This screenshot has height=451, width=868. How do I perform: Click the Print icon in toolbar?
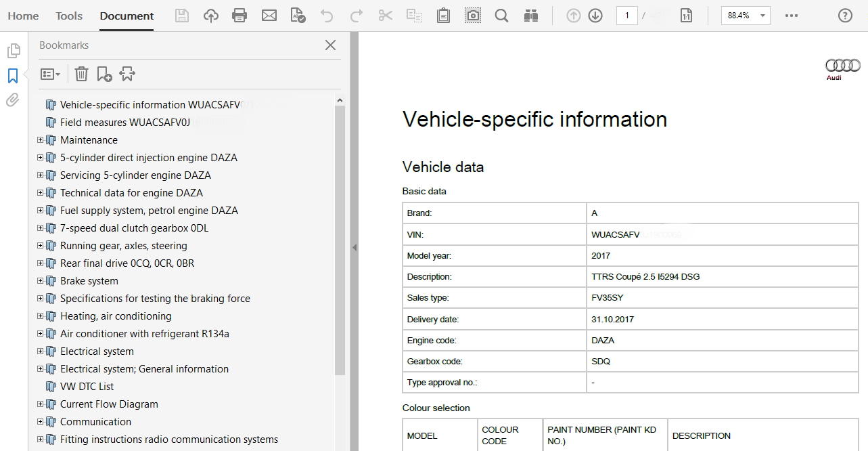pos(239,16)
